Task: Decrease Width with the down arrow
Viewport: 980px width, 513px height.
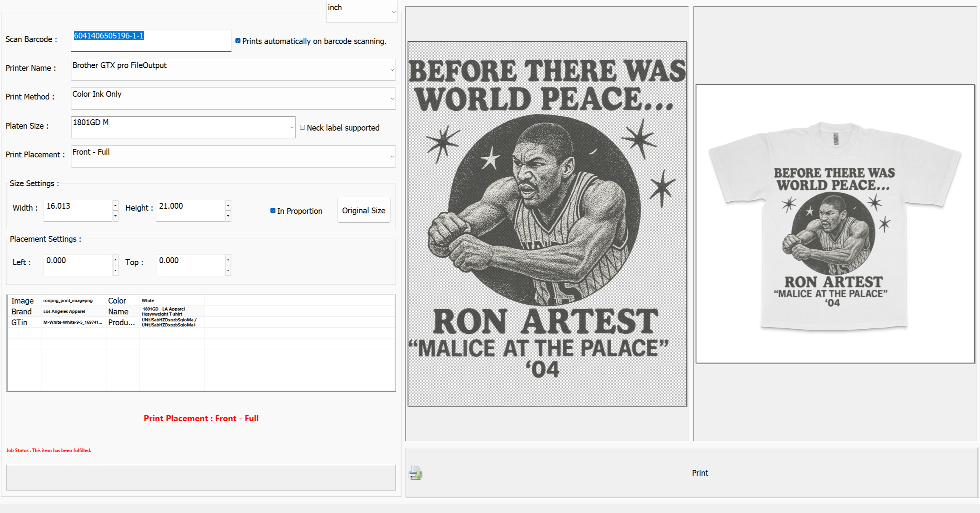Action: 115,216
